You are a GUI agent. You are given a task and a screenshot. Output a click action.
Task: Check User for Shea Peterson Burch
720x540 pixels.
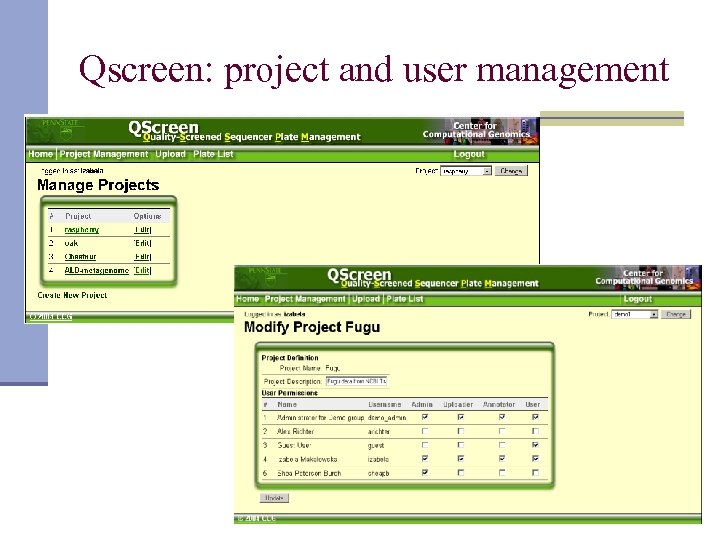535,472
